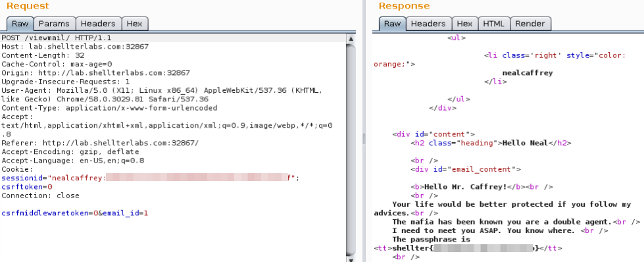Click the 'User-Agent: Mozilla/5.0' header line

[x=162, y=90]
